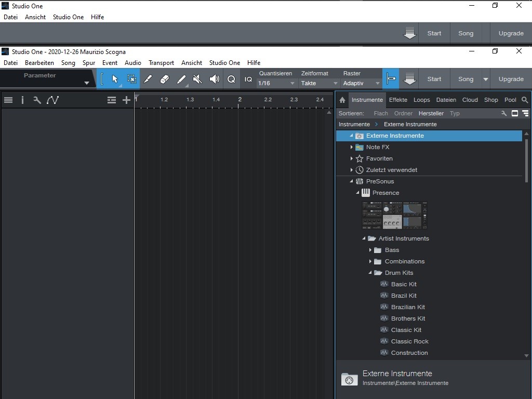Go to browser home icon
Viewport: 532px width, 399px height.
[342, 100]
